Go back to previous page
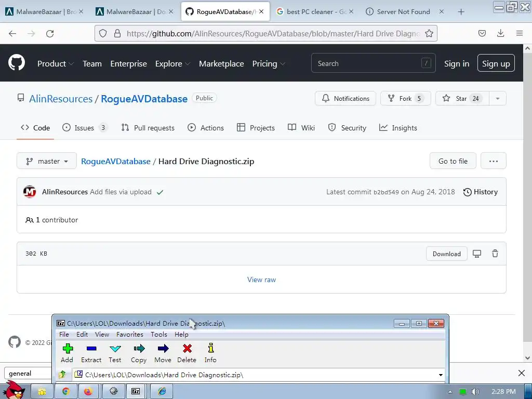Viewport: 532px width, 399px height. [12, 34]
